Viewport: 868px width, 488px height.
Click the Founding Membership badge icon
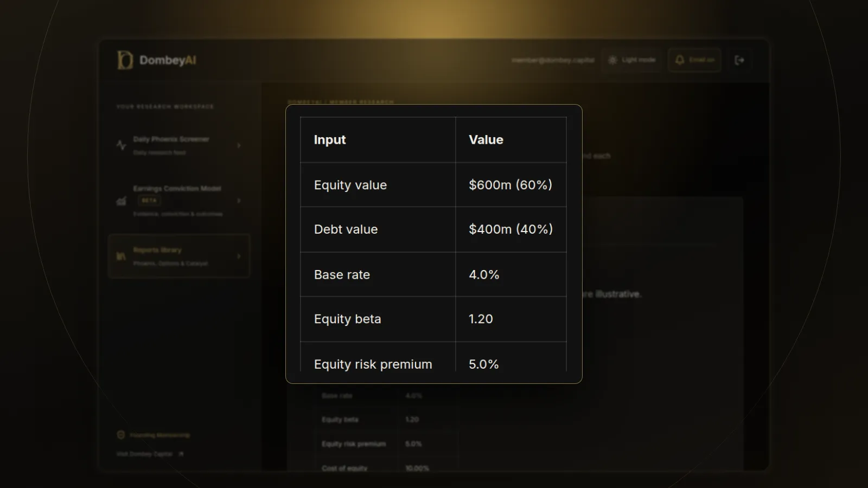[121, 435]
